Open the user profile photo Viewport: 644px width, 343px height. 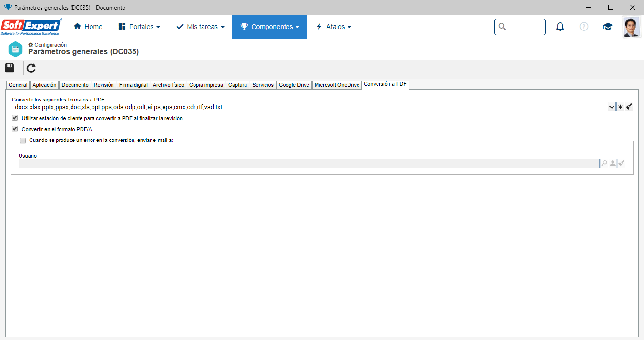[632, 27]
